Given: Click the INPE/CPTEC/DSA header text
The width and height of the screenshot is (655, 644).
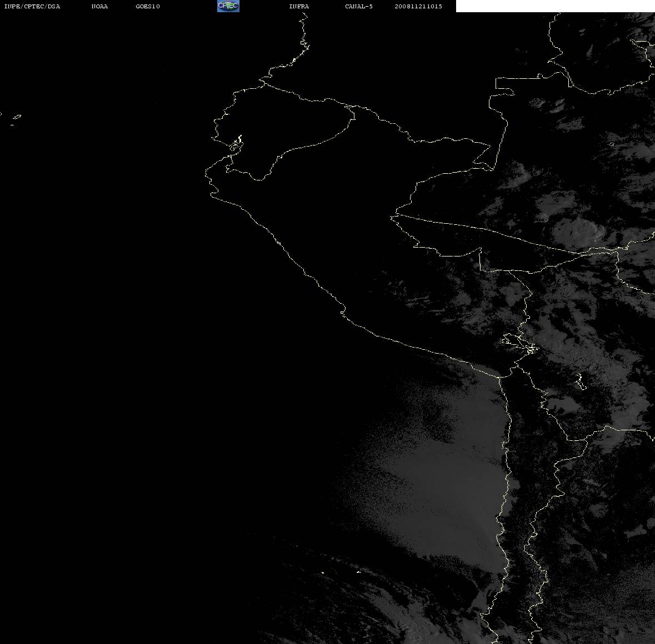Looking at the screenshot, I should 32,6.
